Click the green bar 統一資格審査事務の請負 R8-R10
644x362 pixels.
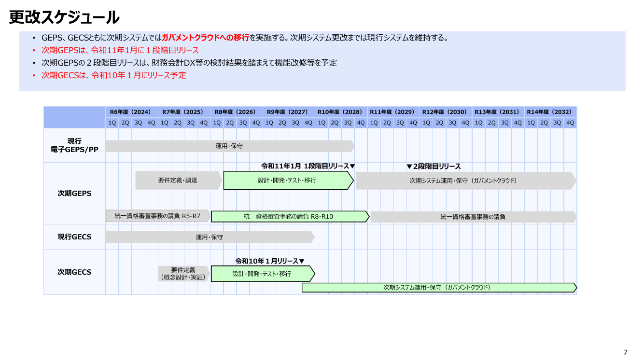point(290,217)
